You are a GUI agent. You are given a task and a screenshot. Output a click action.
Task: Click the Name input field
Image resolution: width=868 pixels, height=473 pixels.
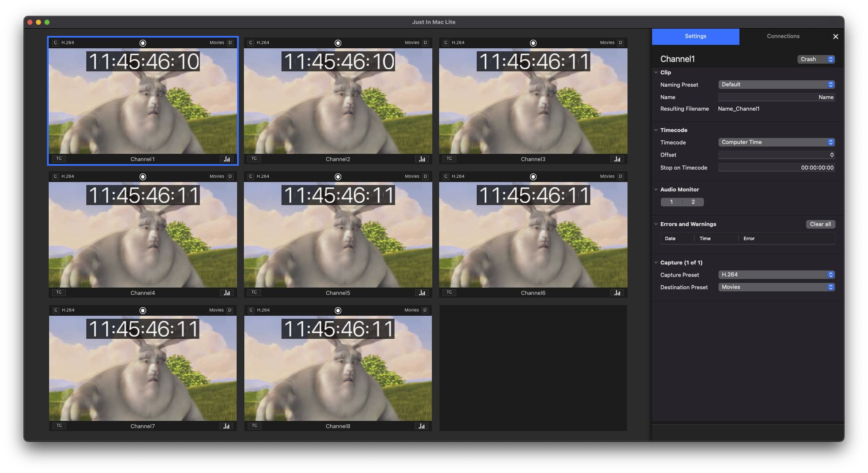(x=777, y=97)
